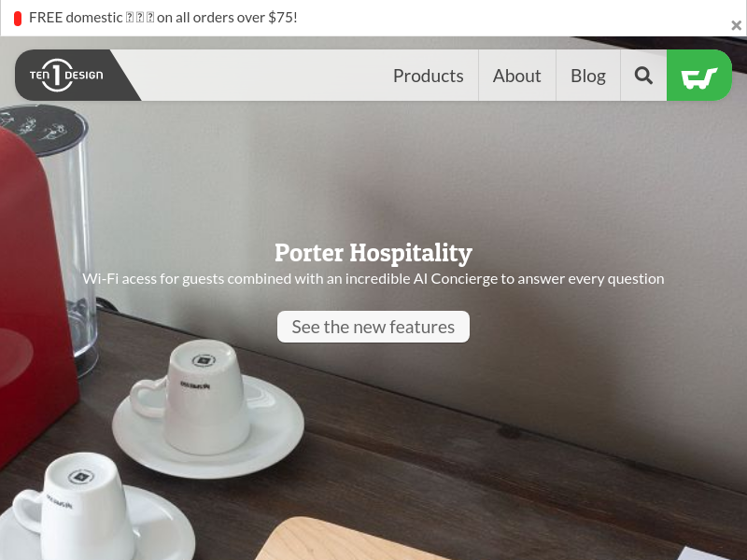The height and width of the screenshot is (560, 747).
Task: Click the Wi-Fi access for guests subtitle
Action: click(373, 278)
